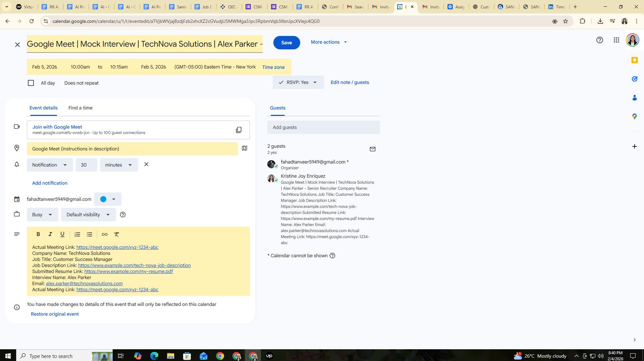The height and width of the screenshot is (361, 644).
Task: Open my-resume.pdf link in description
Action: pos(128,271)
